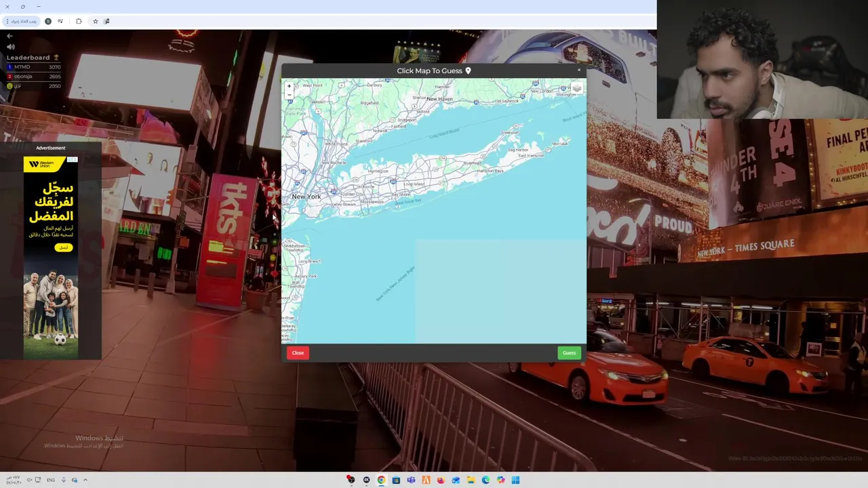Select M7MD leaderboard row
The height and width of the screenshot is (488, 868).
(34, 67)
